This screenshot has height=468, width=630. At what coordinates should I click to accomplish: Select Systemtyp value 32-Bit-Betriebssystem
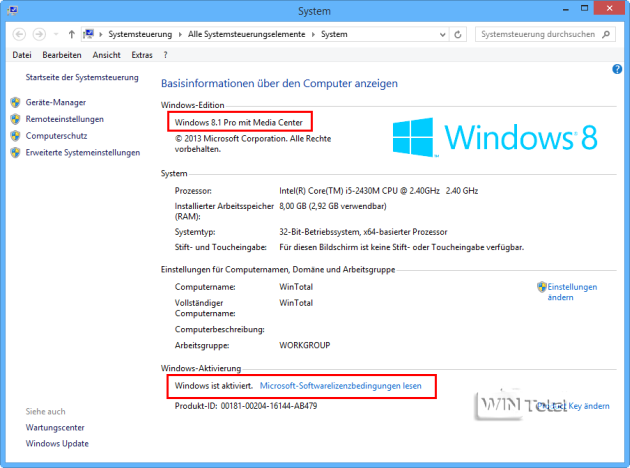(363, 232)
